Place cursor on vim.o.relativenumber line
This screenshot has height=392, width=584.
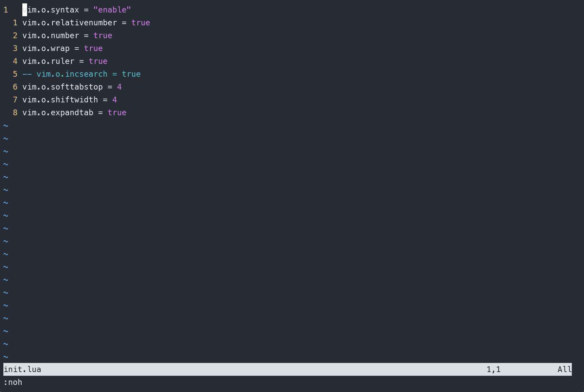click(86, 23)
